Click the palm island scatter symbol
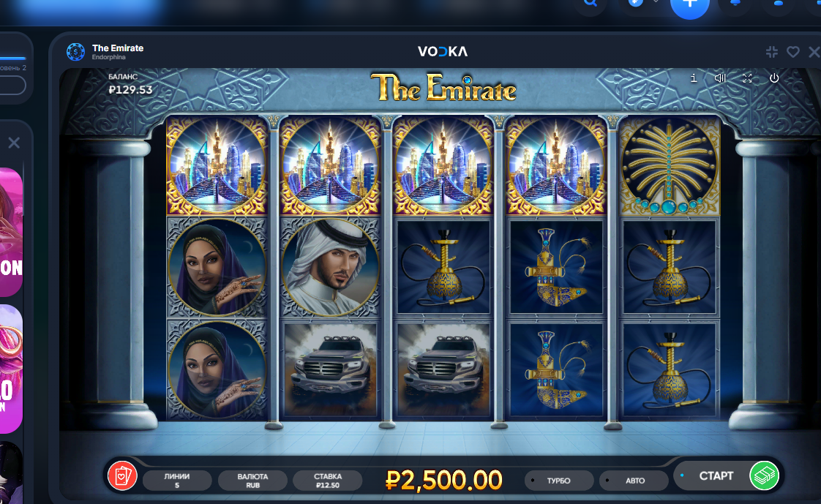The width and height of the screenshot is (821, 504). coord(669,165)
